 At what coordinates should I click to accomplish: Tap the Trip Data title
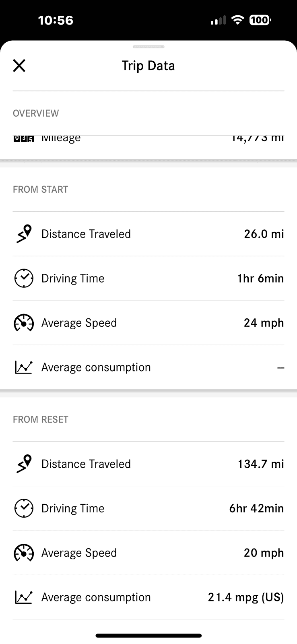point(148,66)
